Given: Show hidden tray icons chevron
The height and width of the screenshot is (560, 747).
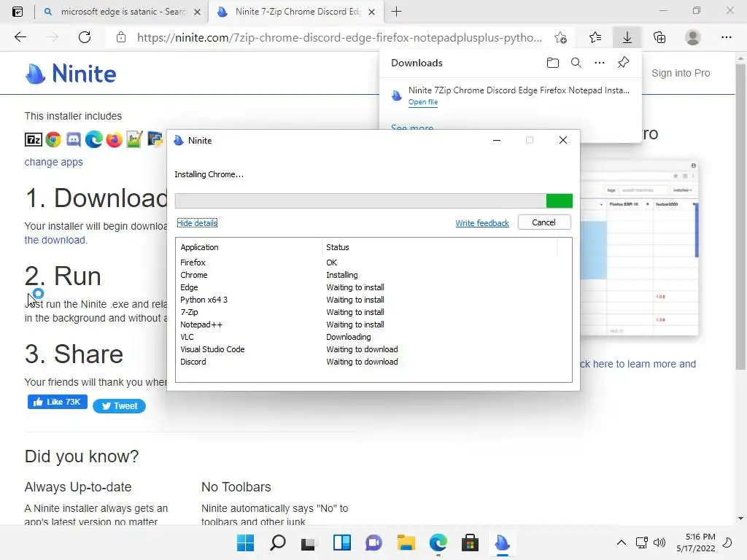Looking at the screenshot, I should click(x=622, y=542).
